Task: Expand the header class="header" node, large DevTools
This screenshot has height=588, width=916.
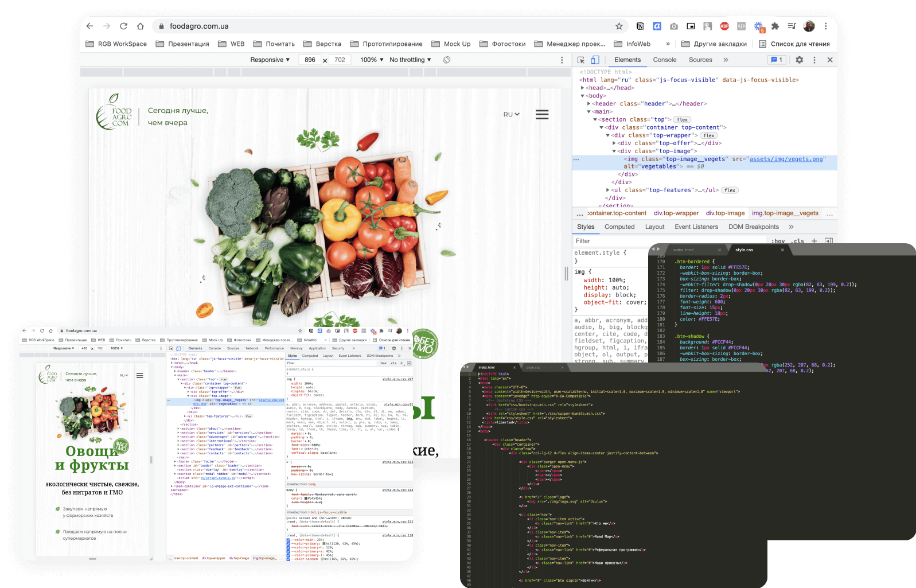Action: (x=588, y=104)
